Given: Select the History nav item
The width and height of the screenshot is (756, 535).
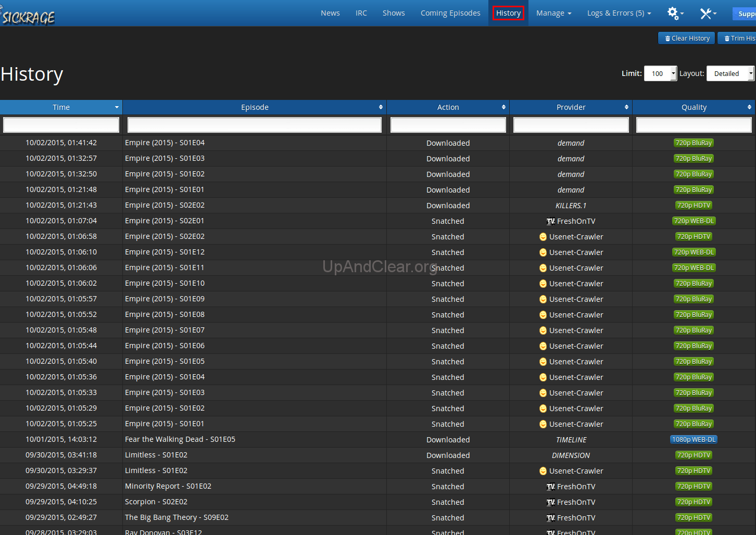Looking at the screenshot, I should [x=508, y=13].
